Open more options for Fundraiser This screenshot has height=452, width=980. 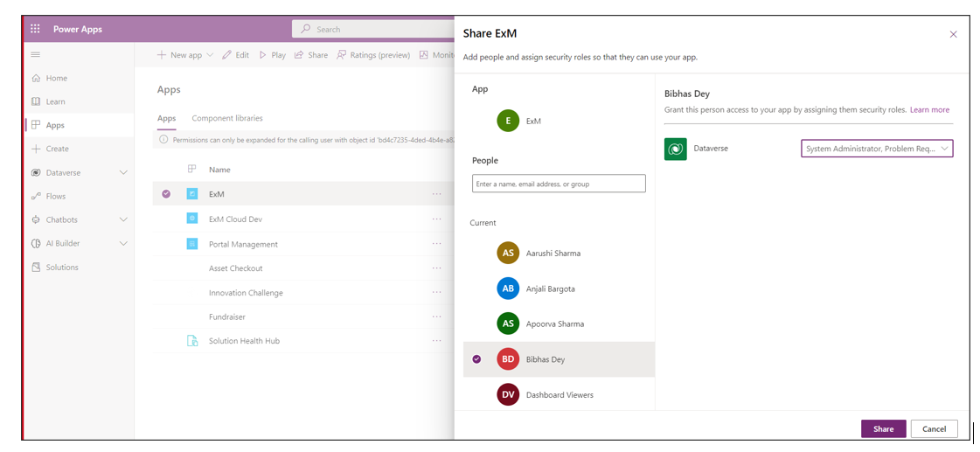436,317
